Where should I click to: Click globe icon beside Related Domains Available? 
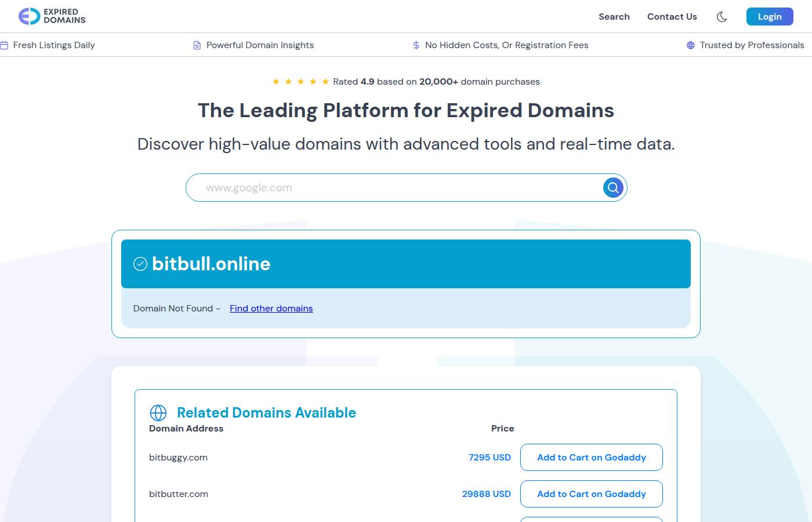pyautogui.click(x=158, y=413)
